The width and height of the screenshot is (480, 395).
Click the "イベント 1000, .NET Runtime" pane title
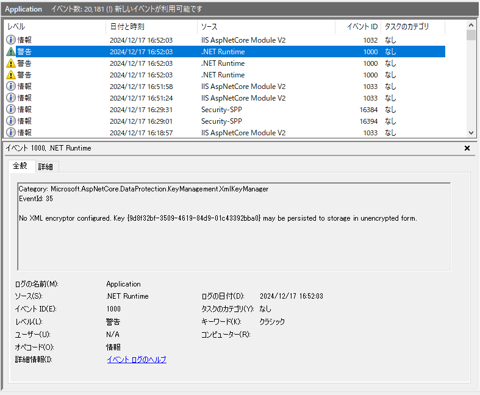click(48, 148)
